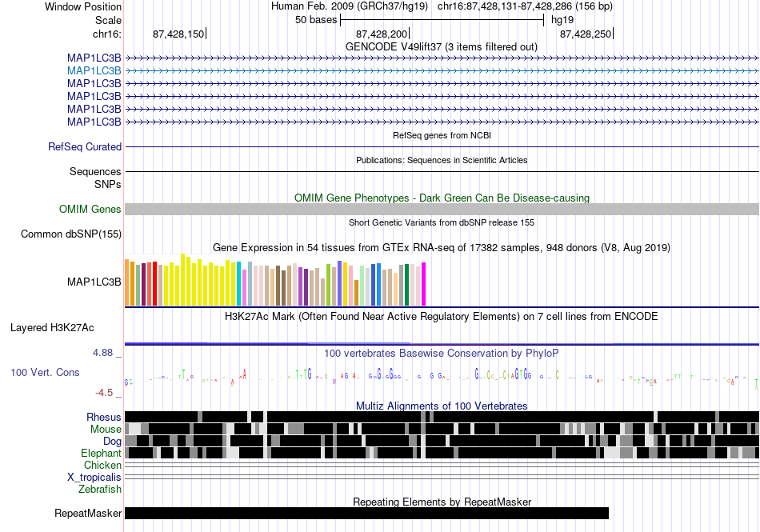Open 'H3K27Ac Mark' ENCODE track title

tap(442, 317)
